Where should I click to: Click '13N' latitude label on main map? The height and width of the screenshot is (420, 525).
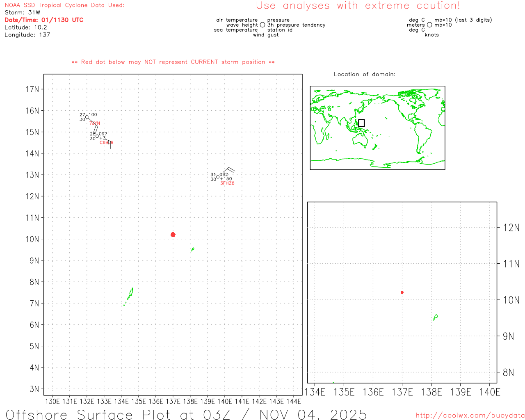pyautogui.click(x=32, y=175)
